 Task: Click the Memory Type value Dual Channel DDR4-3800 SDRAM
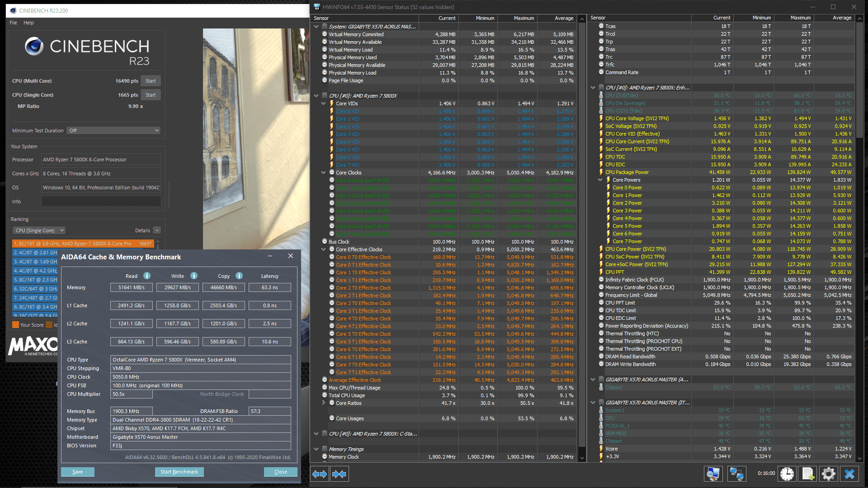201,420
